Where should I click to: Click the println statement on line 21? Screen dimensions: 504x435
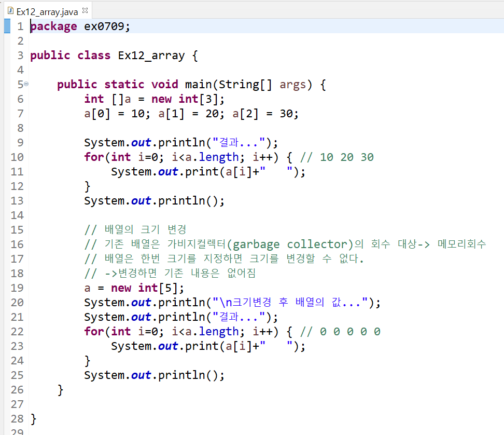point(181,317)
